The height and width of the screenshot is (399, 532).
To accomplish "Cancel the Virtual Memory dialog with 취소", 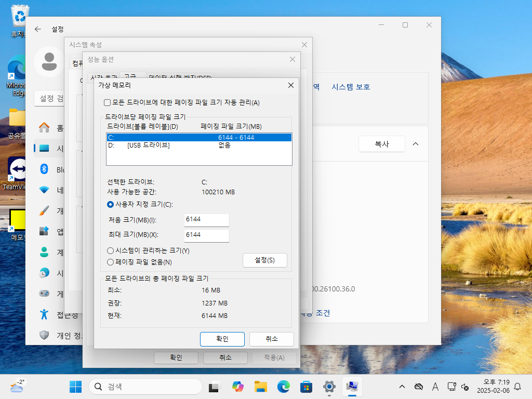I will [x=271, y=339].
